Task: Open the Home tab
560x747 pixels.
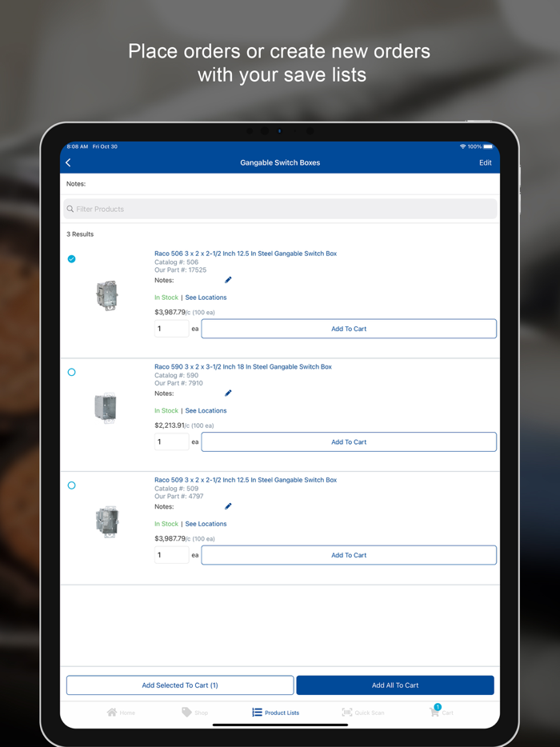Action: pos(121,713)
